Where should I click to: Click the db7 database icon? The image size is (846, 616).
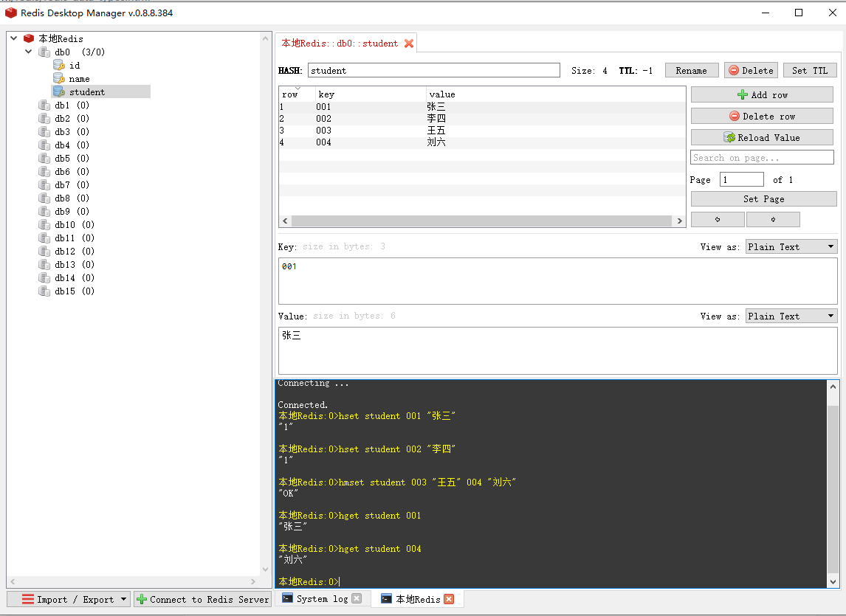point(44,185)
